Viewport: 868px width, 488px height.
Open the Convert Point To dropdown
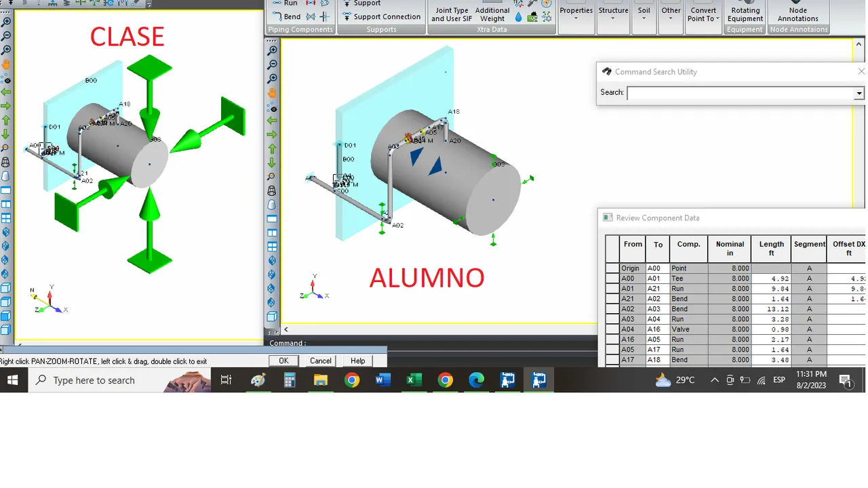tap(703, 13)
